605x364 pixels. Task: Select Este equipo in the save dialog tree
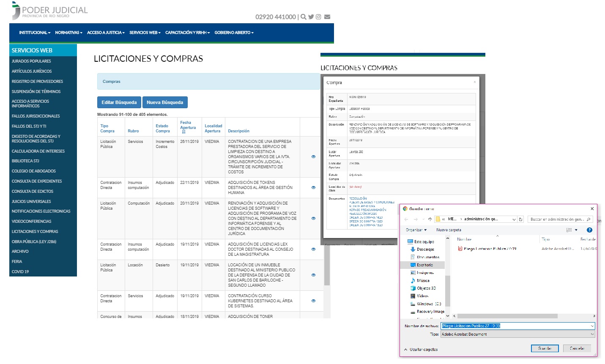point(421,242)
